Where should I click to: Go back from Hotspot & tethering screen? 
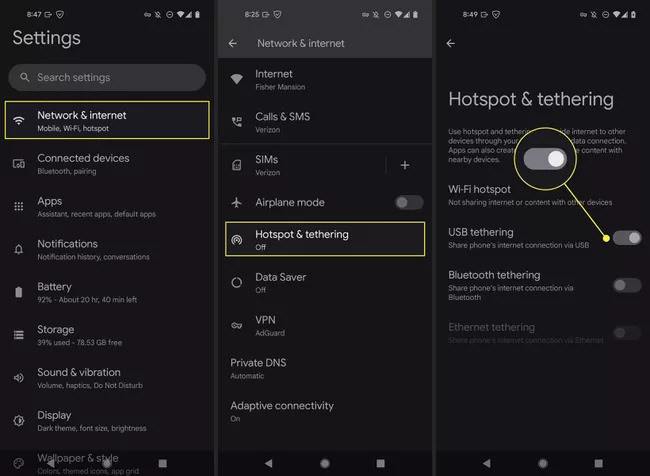[x=451, y=43]
